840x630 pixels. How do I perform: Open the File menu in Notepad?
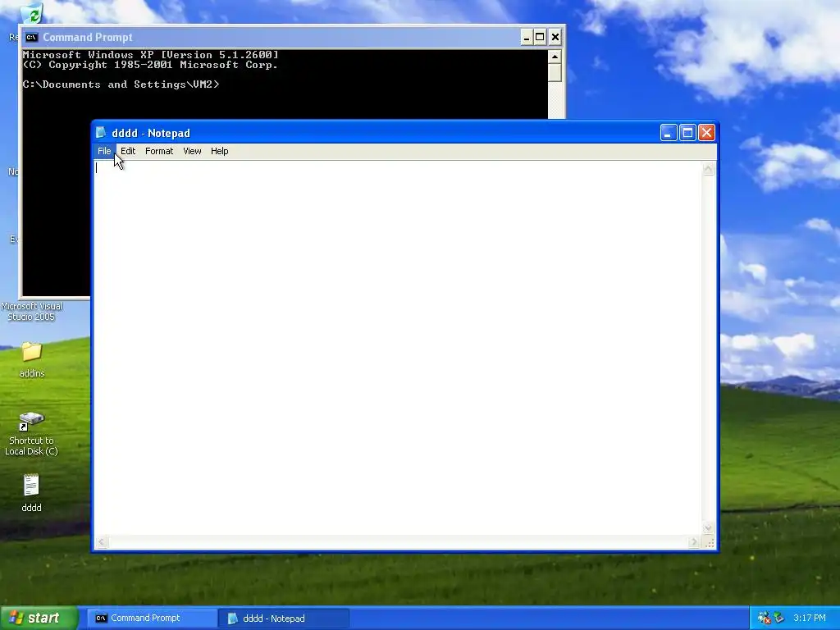(x=104, y=151)
